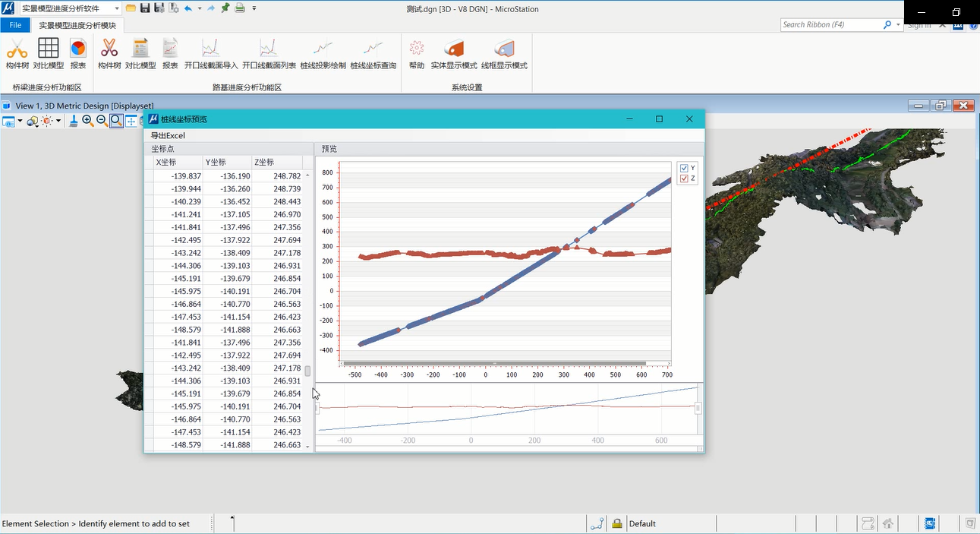Open 构件树 in the bridge progress group
The image size is (980, 534).
coord(17,54)
